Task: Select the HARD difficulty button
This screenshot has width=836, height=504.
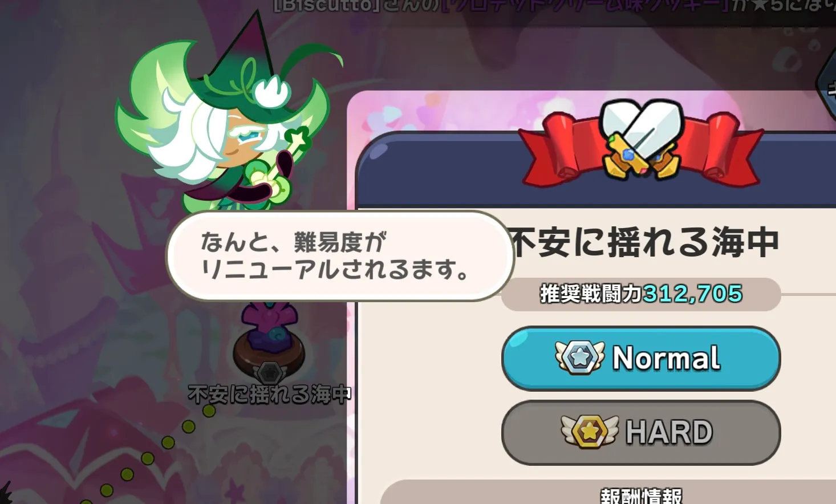Action: (x=641, y=432)
